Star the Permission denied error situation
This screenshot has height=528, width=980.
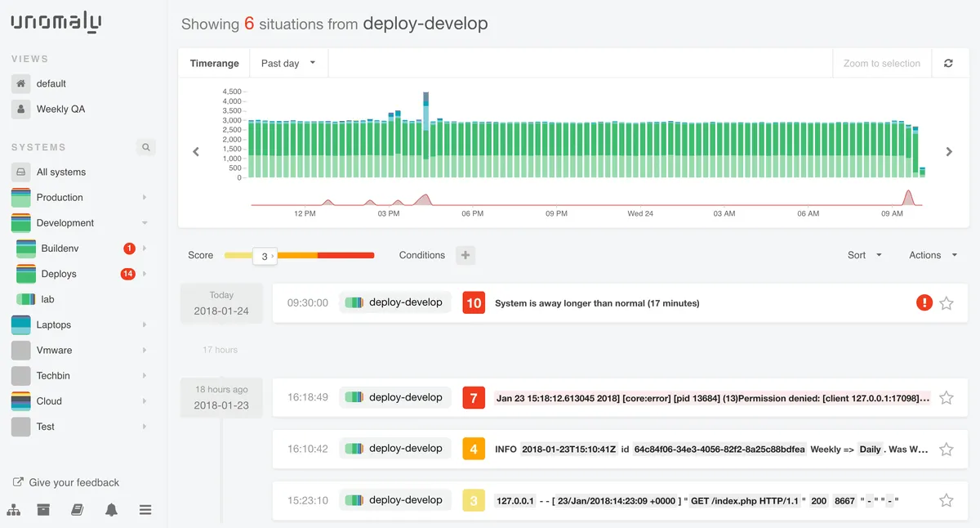(x=947, y=398)
